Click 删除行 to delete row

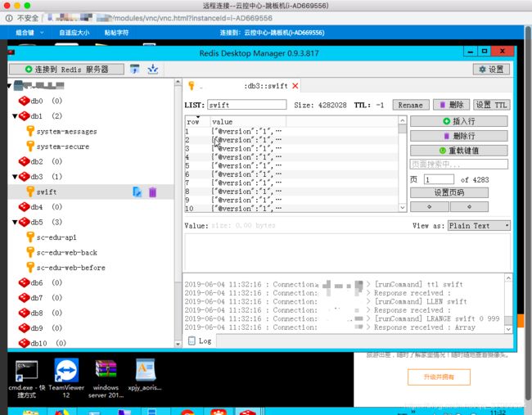click(x=458, y=136)
